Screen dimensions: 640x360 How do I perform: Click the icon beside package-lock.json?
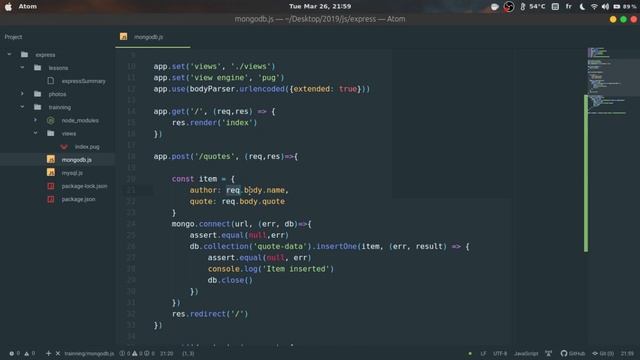[51, 186]
